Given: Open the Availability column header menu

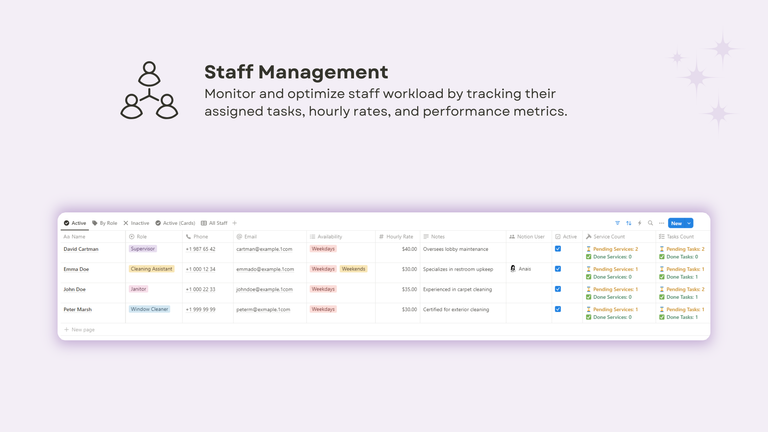Looking at the screenshot, I should pyautogui.click(x=329, y=237).
